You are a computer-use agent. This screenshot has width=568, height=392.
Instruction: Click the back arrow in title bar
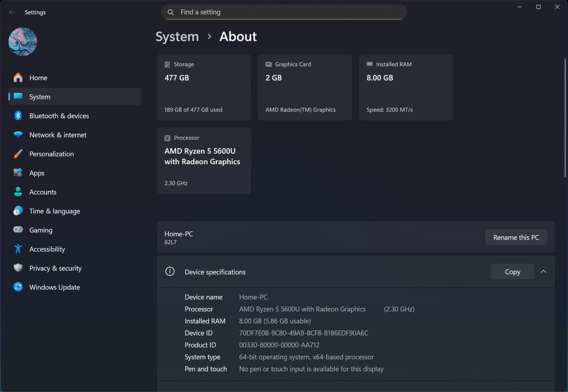tap(12, 12)
